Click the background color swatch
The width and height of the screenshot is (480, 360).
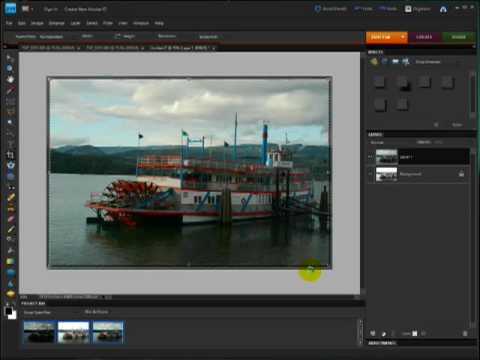tap(13, 315)
